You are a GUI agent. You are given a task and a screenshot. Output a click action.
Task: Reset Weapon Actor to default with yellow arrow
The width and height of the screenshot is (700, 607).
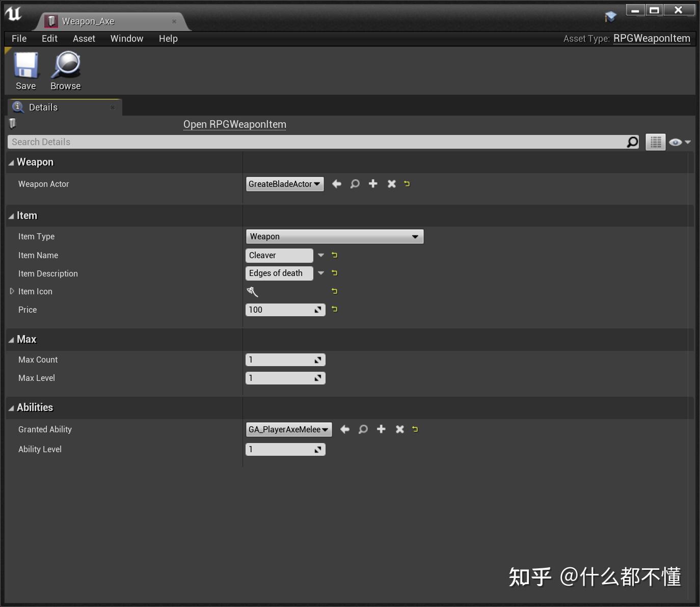407,184
